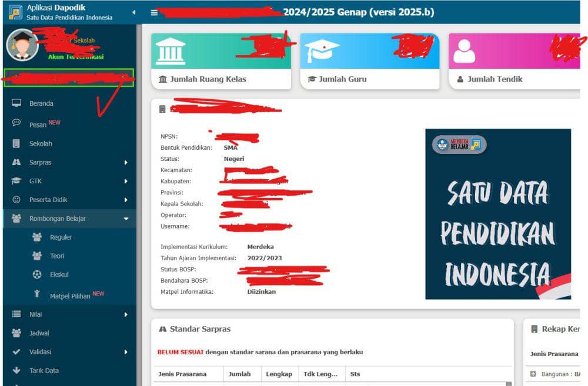
Task: Click the Akun Terverifikasi label
Action: coord(76,57)
